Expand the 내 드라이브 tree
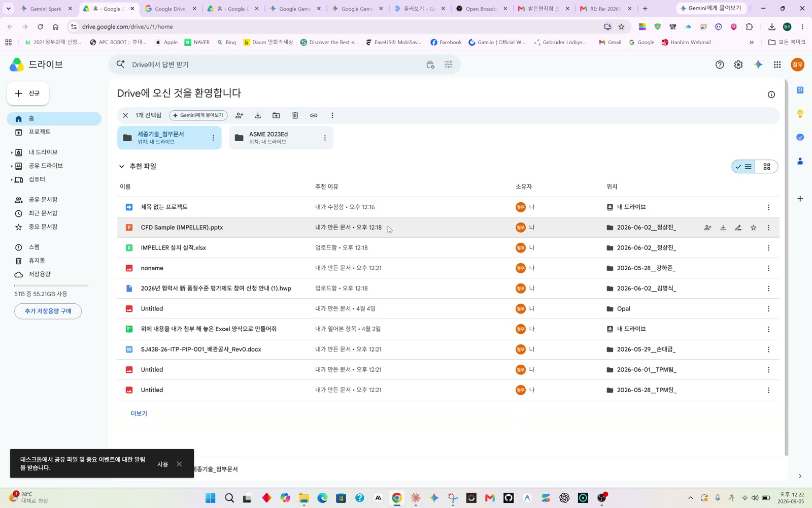 pyautogui.click(x=12, y=152)
